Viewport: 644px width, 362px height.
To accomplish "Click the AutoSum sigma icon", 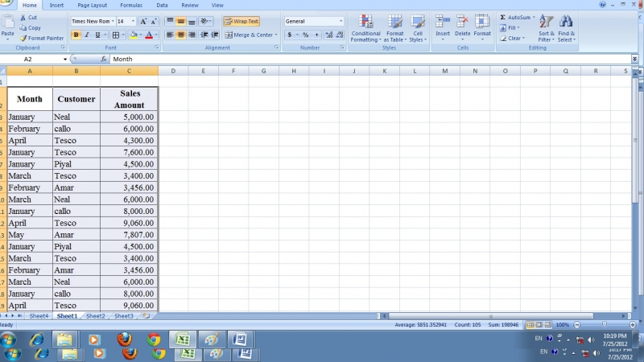I will [x=503, y=17].
